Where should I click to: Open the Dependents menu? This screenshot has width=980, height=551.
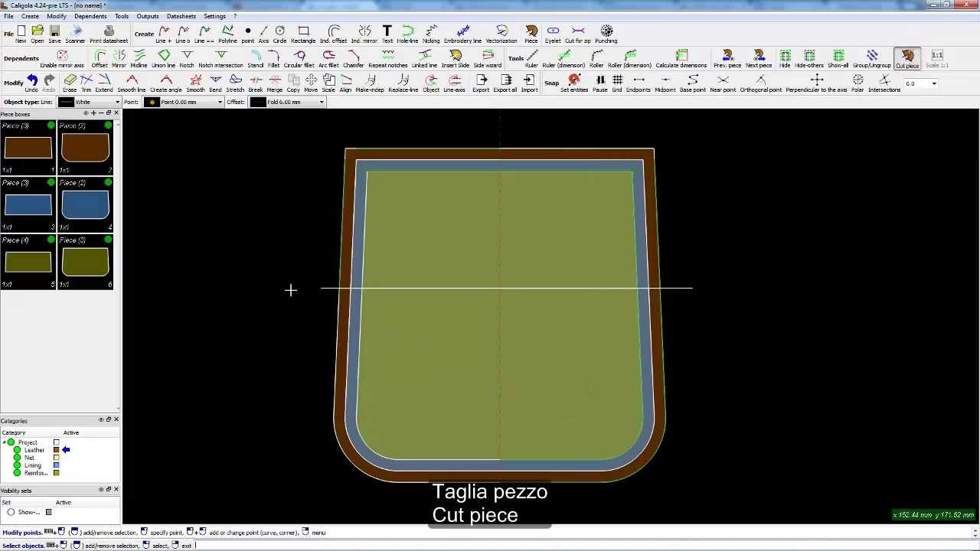90,16
